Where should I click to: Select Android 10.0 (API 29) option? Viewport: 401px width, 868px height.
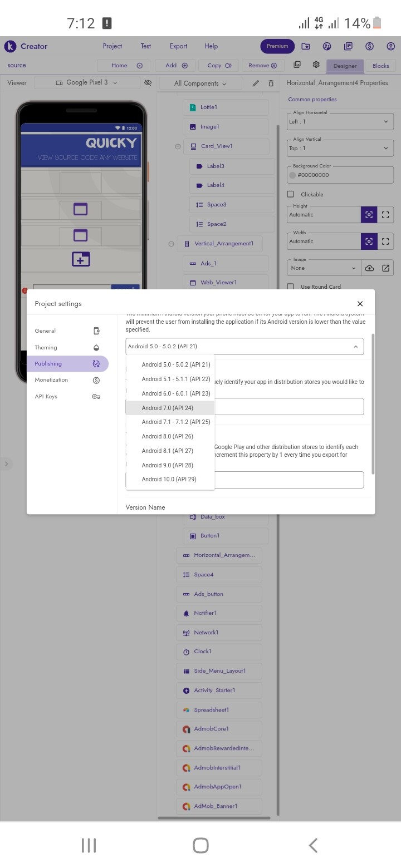pos(170,479)
